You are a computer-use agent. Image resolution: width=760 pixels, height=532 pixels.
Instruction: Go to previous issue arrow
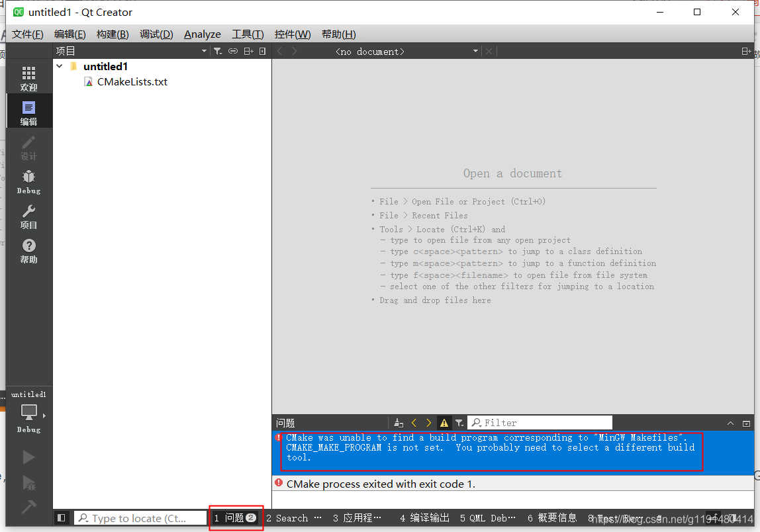pos(414,423)
